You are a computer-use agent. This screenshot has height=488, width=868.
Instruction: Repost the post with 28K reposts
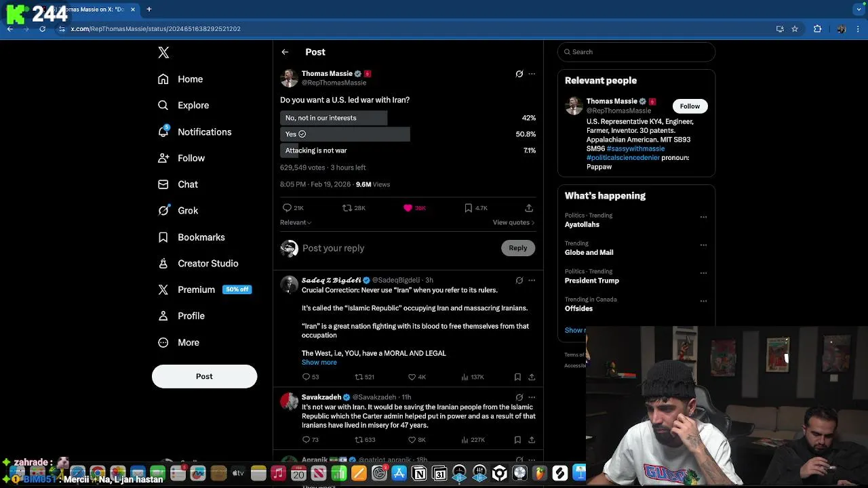pyautogui.click(x=353, y=208)
